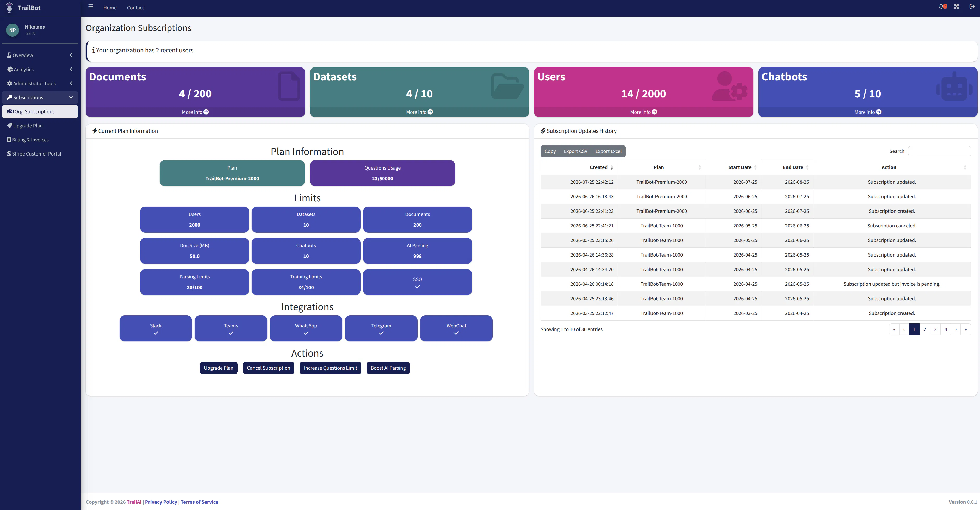Viewport: 980px width, 510px height.
Task: Collapse the Subscriptions sidebar section
Action: tap(40, 97)
